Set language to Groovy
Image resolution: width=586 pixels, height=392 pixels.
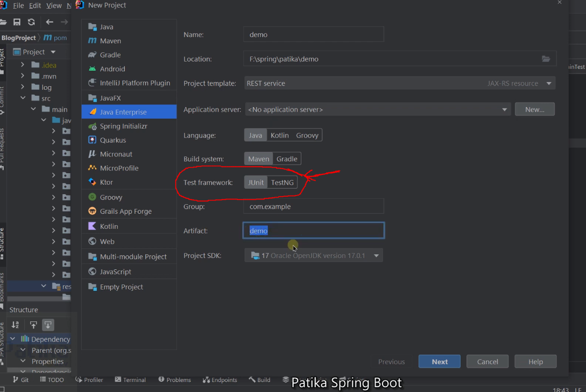(307, 135)
